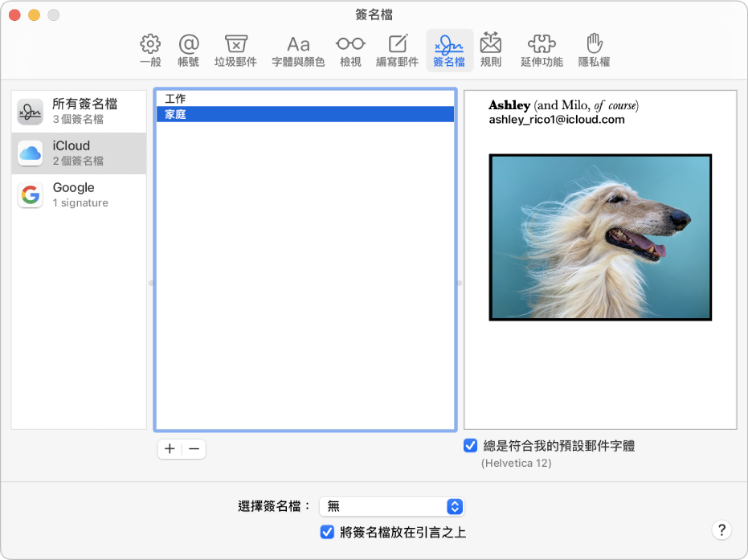This screenshot has width=748, height=560.
Task: Open the 字體與顏色 pane
Action: [x=298, y=50]
